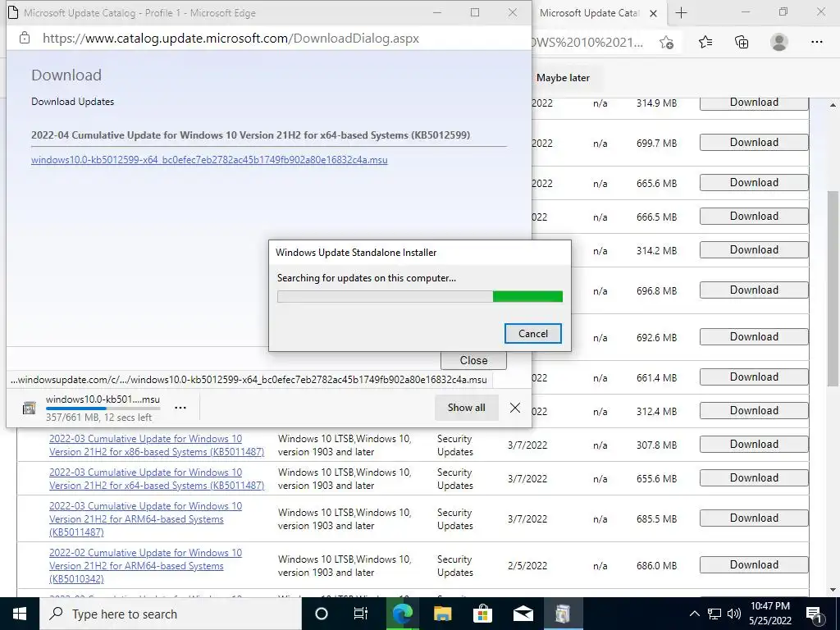Open File Explorer from the taskbar

(x=442, y=614)
